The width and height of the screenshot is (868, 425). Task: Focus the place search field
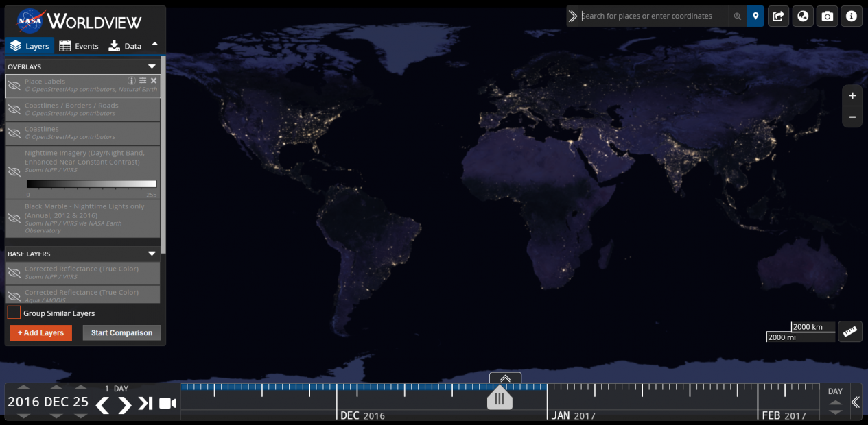[654, 16]
